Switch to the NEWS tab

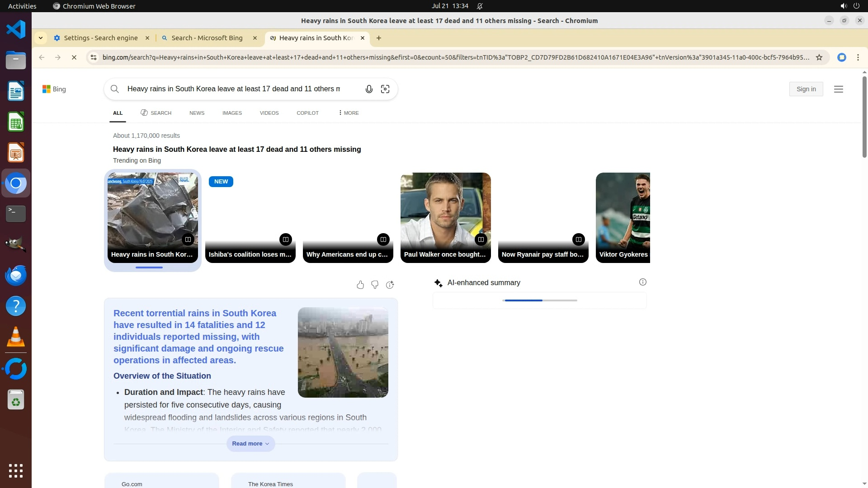point(197,113)
